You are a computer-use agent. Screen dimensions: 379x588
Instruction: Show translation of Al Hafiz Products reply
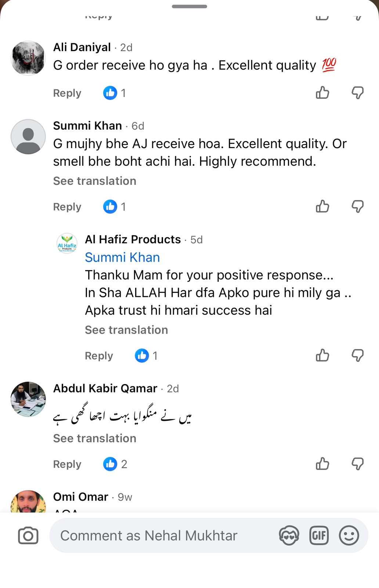click(x=126, y=330)
